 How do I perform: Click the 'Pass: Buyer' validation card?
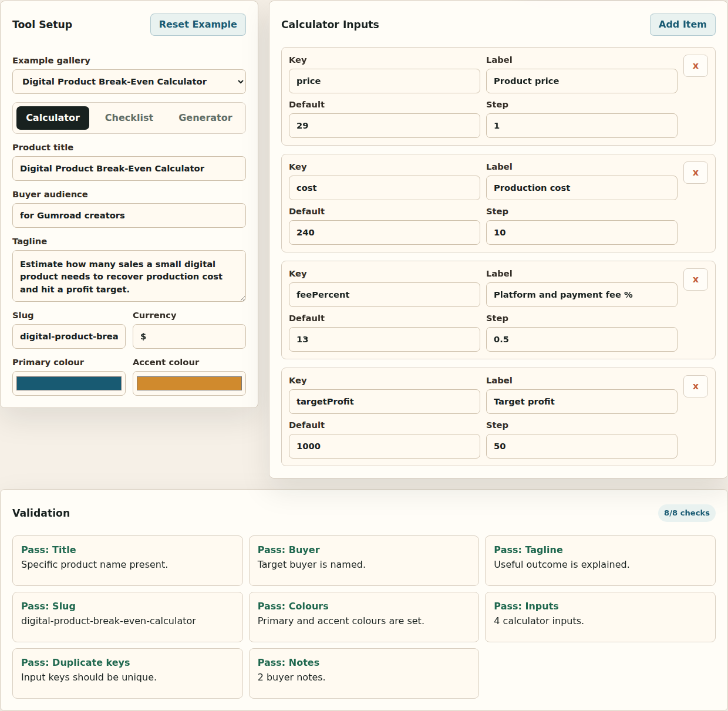[x=364, y=561]
